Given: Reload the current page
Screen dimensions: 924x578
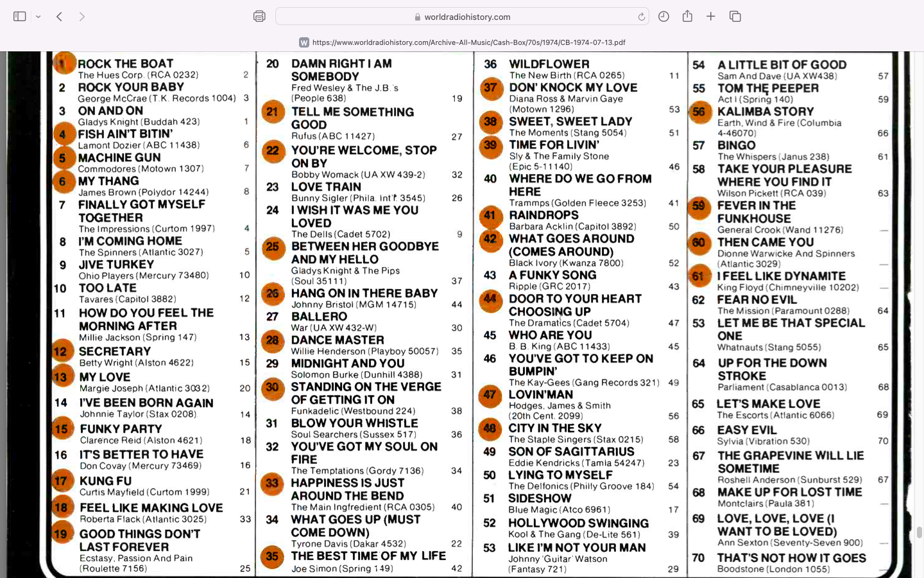Looking at the screenshot, I should coord(641,17).
